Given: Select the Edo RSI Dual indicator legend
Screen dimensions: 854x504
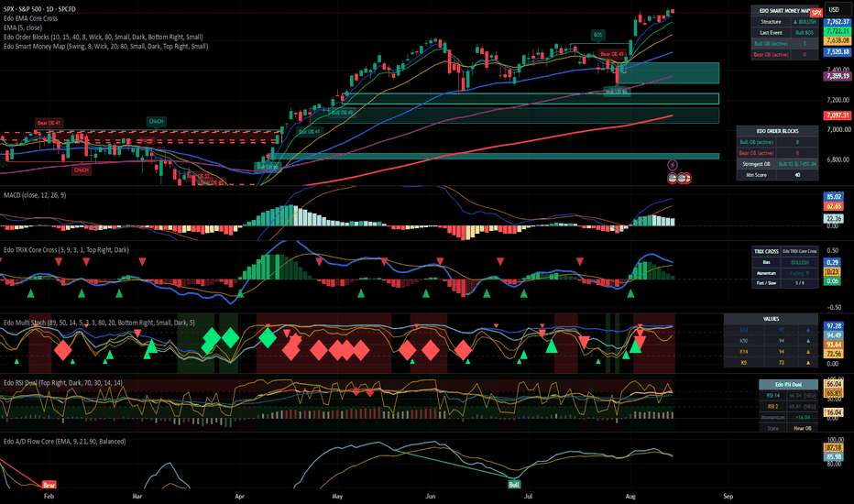Looking at the screenshot, I should [63, 383].
